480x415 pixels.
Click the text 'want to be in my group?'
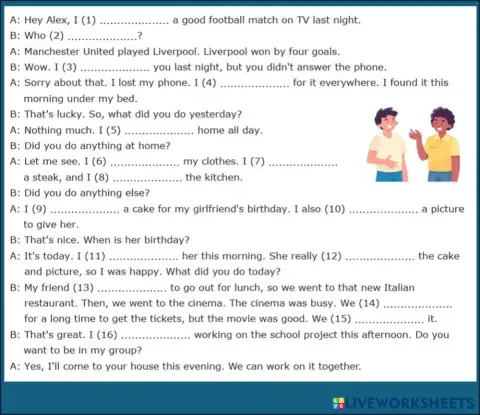pos(83,351)
